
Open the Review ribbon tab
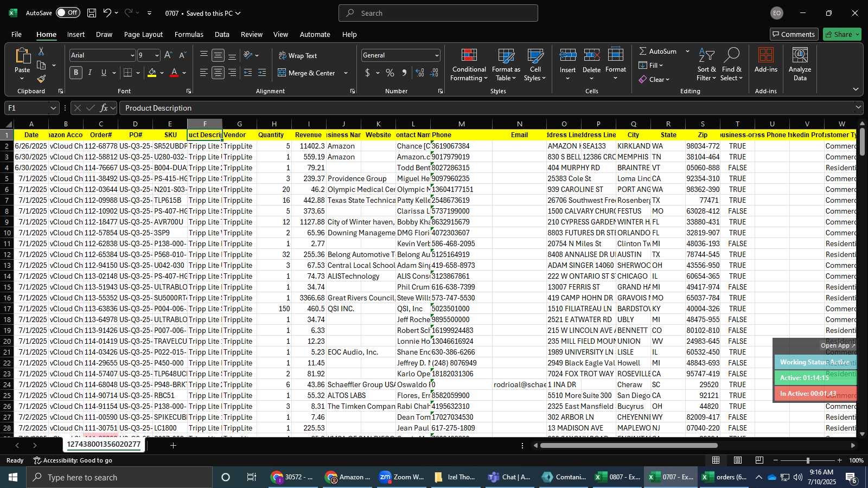pos(252,34)
